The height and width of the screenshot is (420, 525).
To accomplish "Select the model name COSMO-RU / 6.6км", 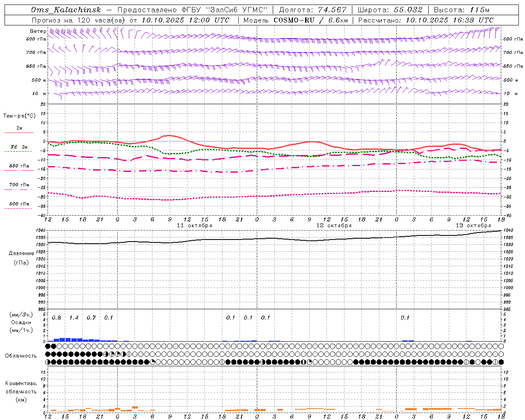I will pos(310,20).
